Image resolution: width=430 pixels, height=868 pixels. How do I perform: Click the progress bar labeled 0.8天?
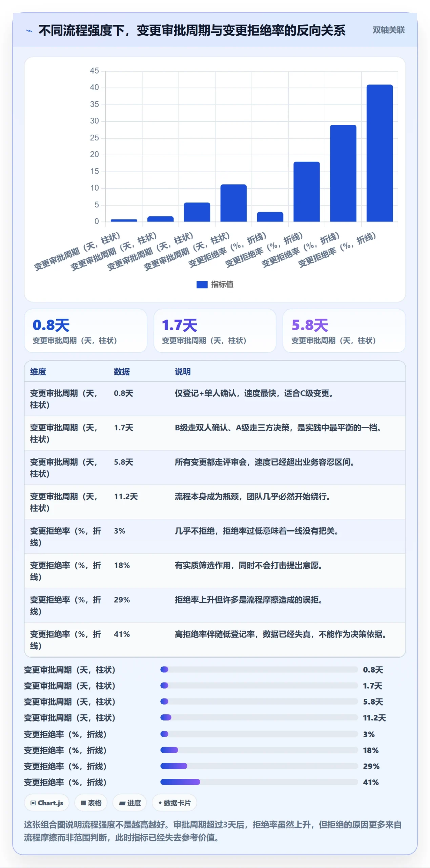[x=259, y=669]
